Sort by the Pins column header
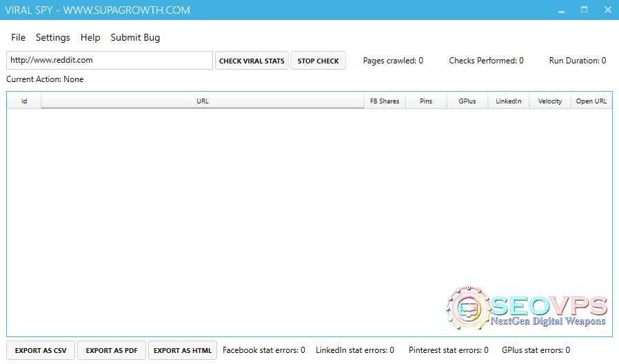Screen dimensions: 619x364 coord(426,101)
